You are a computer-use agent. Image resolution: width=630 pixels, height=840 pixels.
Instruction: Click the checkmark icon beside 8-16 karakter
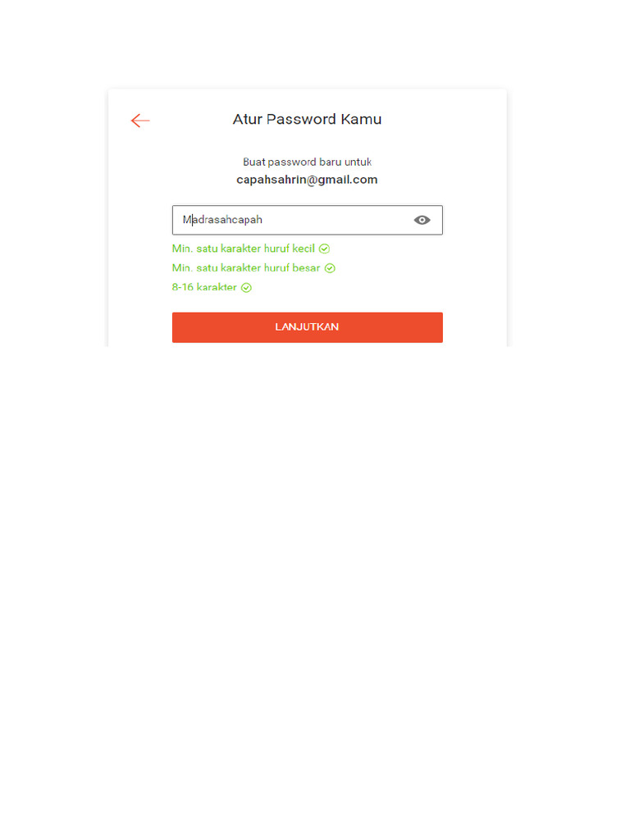(246, 288)
